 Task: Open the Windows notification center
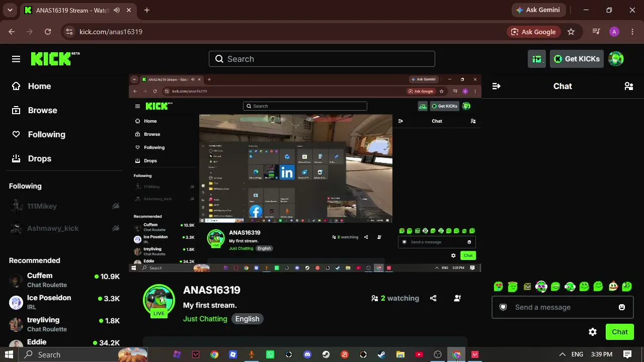[x=627, y=354]
